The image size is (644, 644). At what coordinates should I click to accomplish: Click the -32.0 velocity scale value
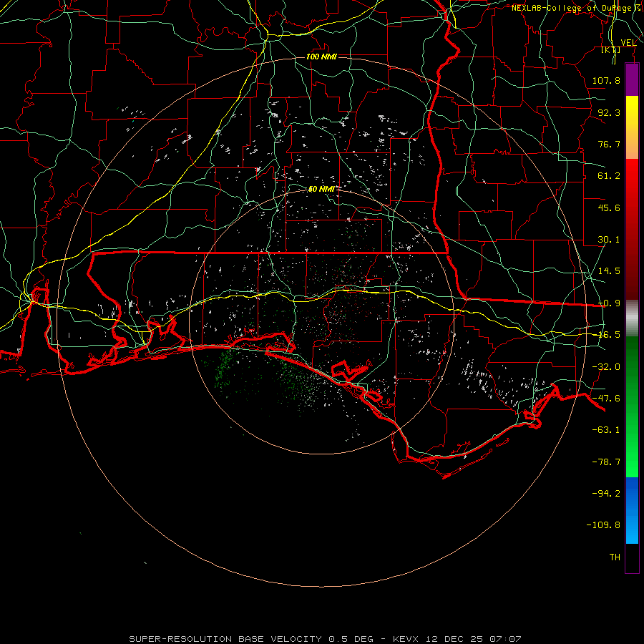[x=606, y=367]
